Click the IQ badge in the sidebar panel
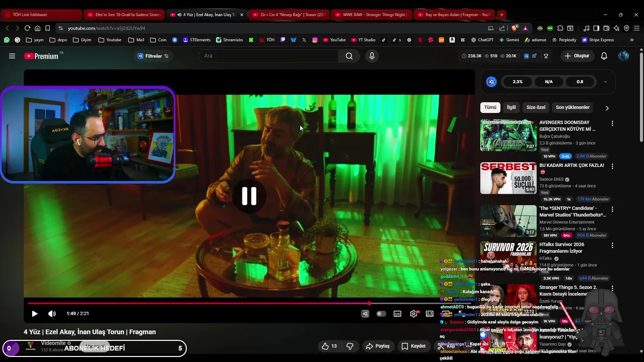 [x=492, y=81]
